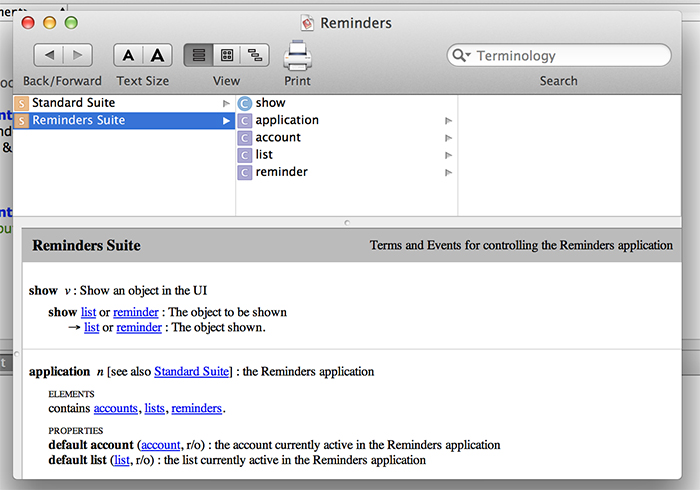Follow the Standard Suite link
Image resolution: width=700 pixels, height=490 pixels.
[x=192, y=371]
